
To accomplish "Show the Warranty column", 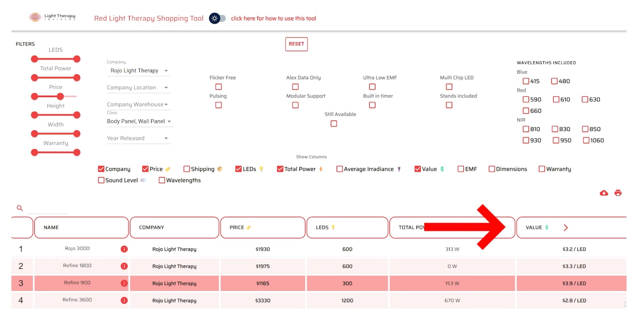I will (x=542, y=169).
